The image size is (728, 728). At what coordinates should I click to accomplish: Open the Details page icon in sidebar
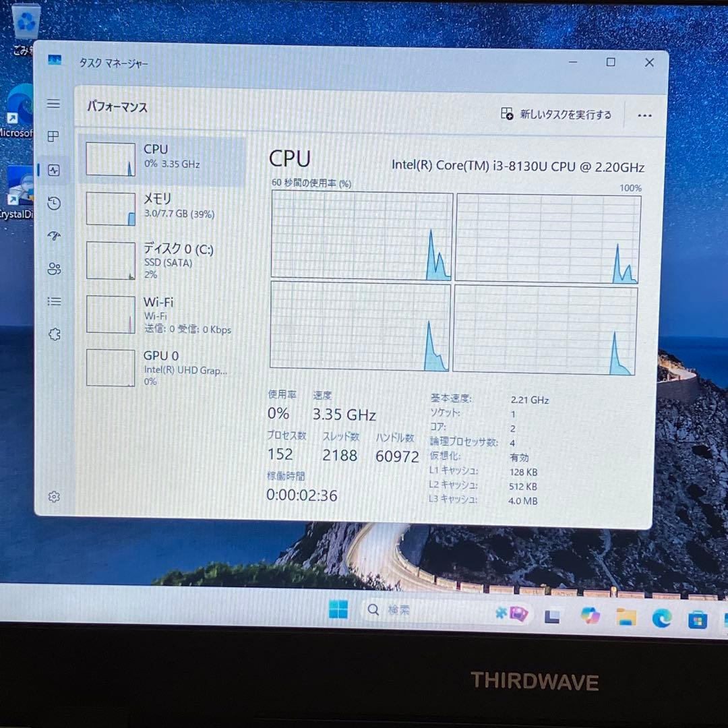click(x=53, y=301)
